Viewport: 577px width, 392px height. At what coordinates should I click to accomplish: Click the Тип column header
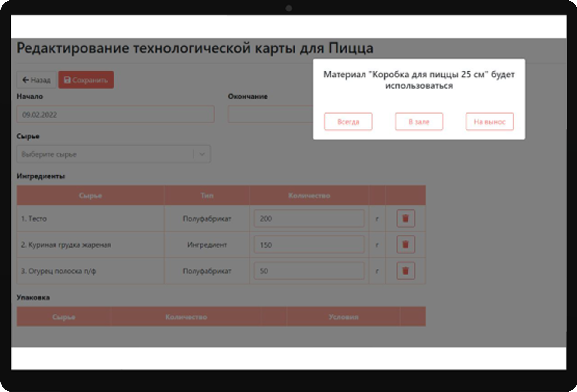207,196
